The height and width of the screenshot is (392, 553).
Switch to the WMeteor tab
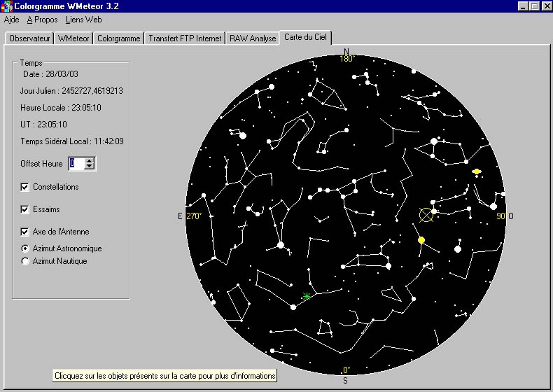point(73,38)
